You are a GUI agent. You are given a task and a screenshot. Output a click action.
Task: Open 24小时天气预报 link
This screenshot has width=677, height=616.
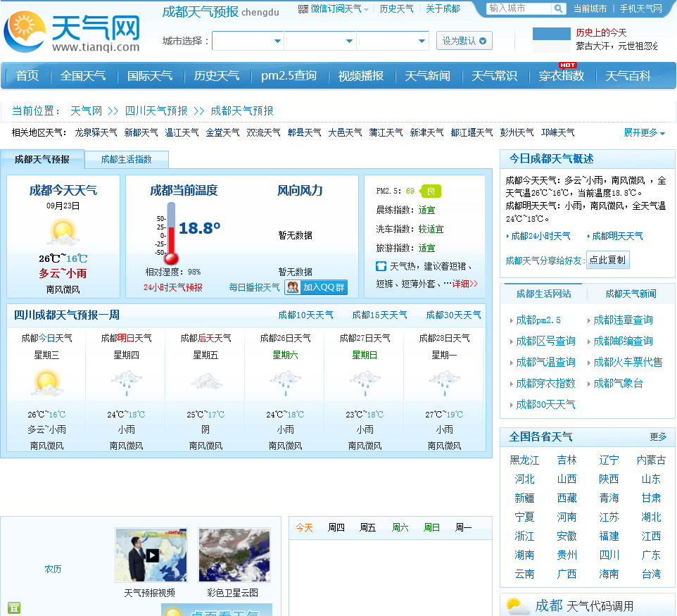[172, 287]
